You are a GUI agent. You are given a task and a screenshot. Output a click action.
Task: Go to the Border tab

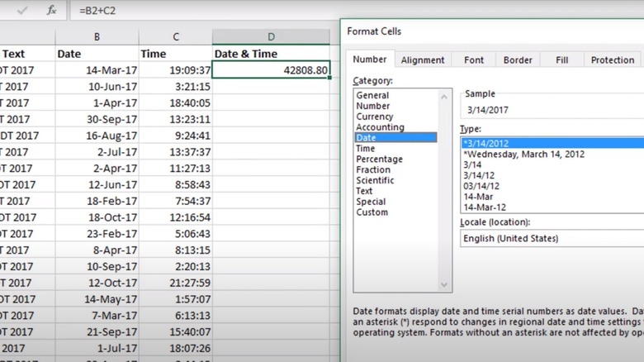point(518,60)
